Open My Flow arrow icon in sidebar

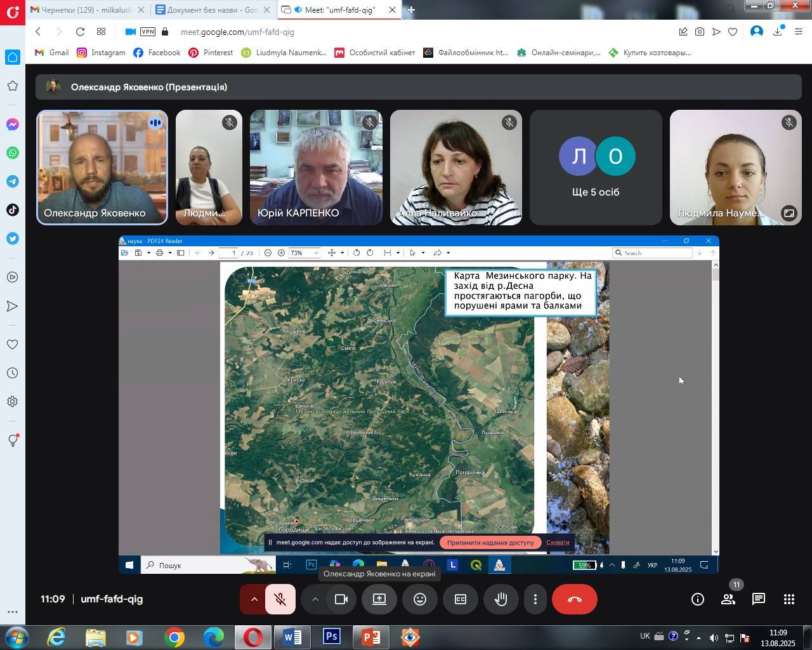pyautogui.click(x=13, y=307)
